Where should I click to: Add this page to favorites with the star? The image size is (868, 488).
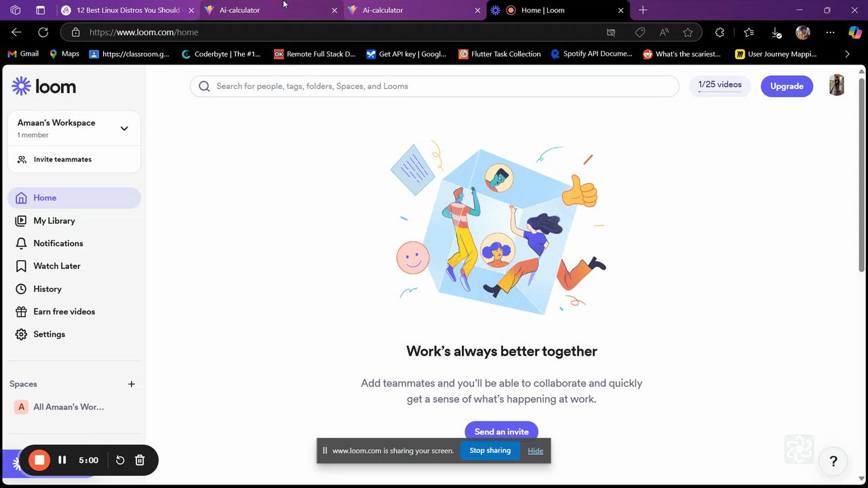tap(688, 32)
